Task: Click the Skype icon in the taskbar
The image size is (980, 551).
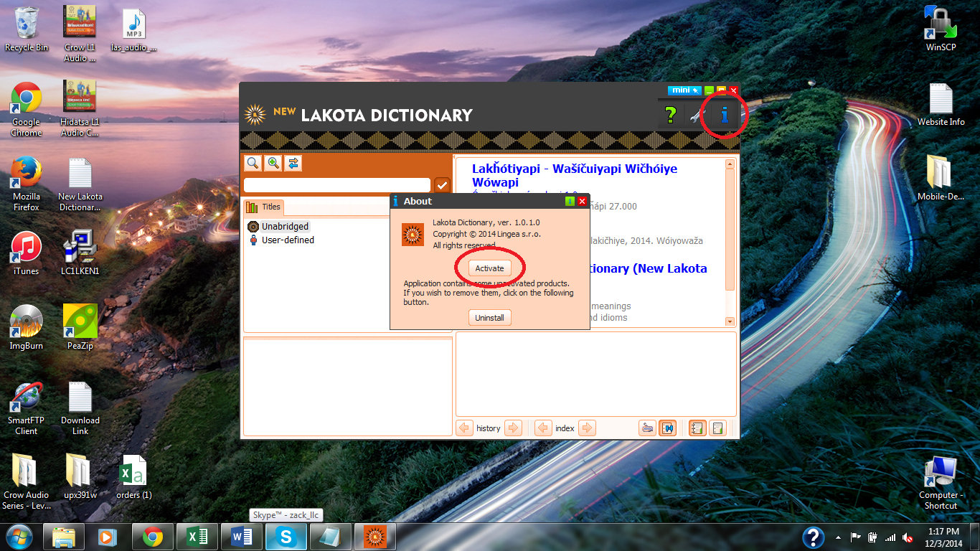Action: coord(286,537)
